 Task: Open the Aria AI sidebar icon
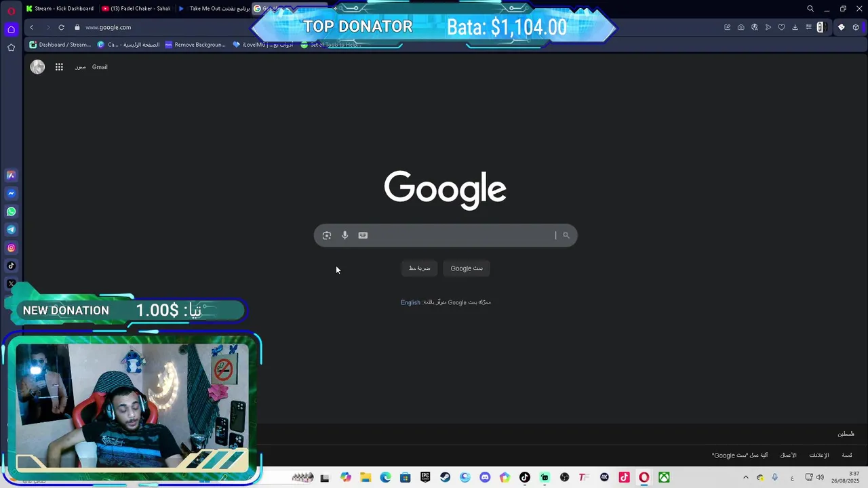tap(11, 175)
